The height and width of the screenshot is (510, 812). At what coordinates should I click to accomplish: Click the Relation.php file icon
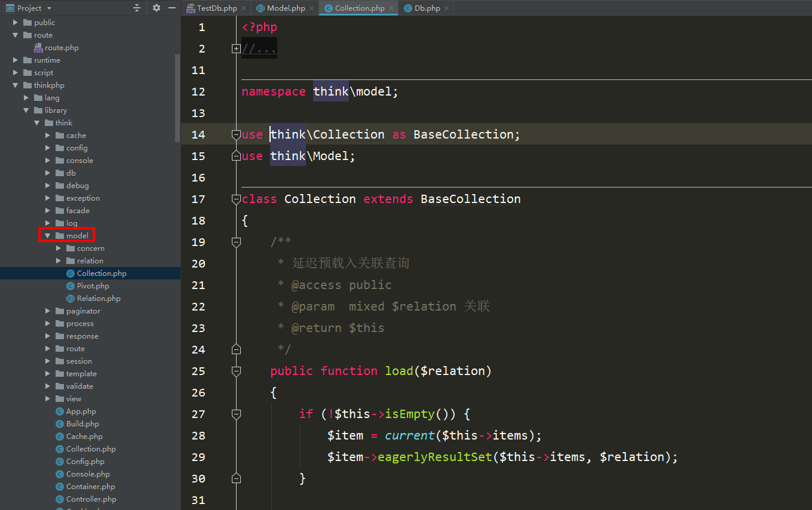71,299
